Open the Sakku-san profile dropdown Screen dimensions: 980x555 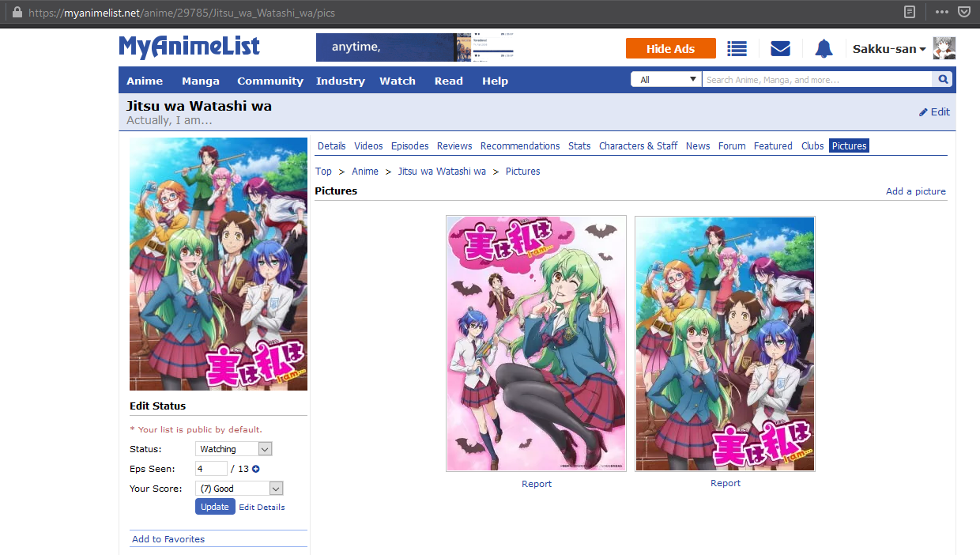pyautogui.click(x=889, y=49)
